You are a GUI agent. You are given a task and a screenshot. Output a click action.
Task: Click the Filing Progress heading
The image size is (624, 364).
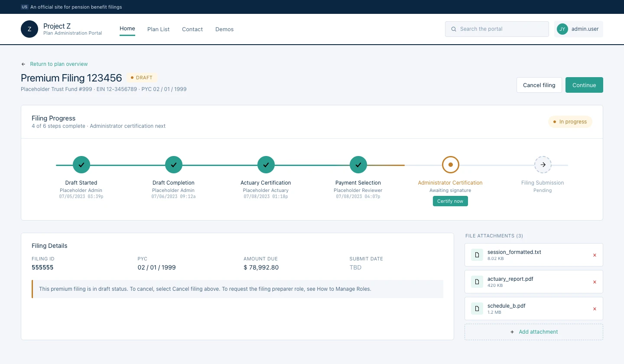(54, 118)
